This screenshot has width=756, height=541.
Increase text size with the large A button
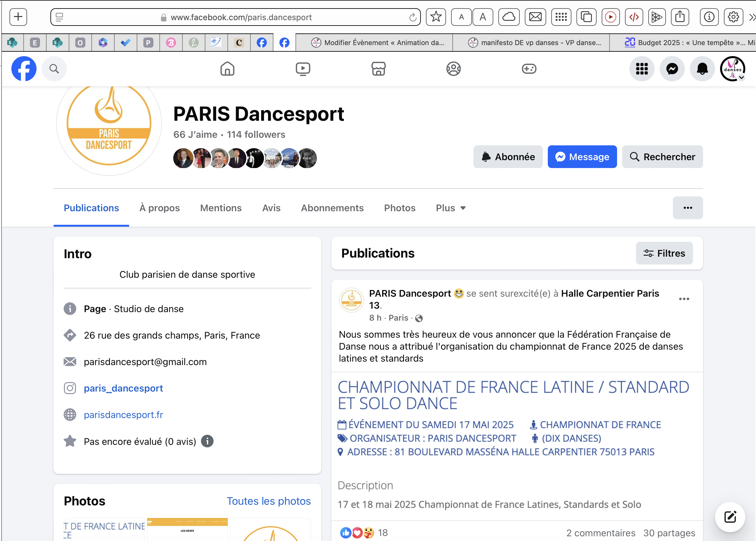pyautogui.click(x=483, y=17)
